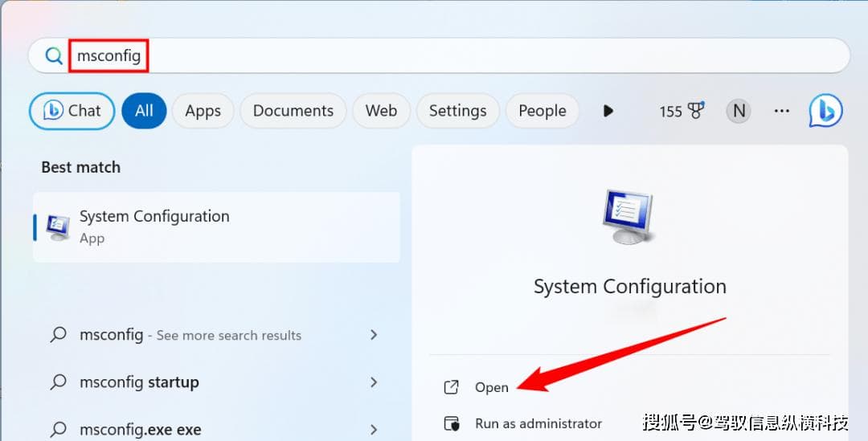Click the Best match heading
Image resolution: width=868 pixels, height=441 pixels.
pyautogui.click(x=81, y=167)
